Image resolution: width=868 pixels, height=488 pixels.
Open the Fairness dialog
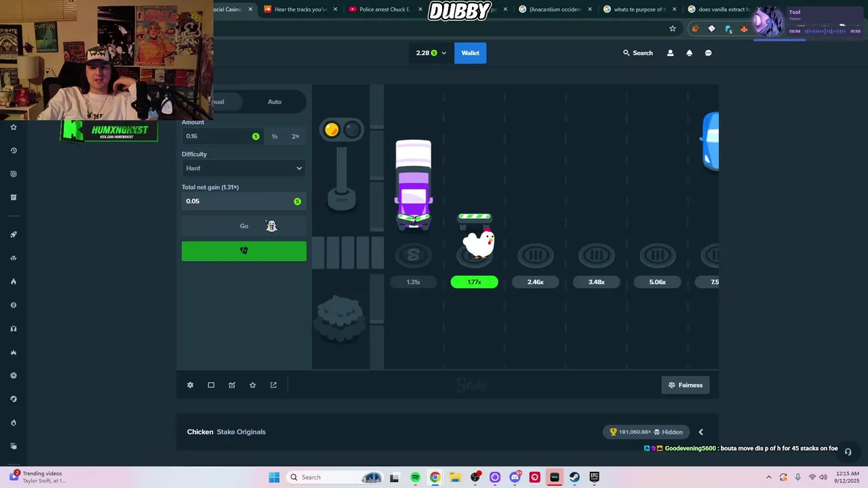[x=685, y=385]
